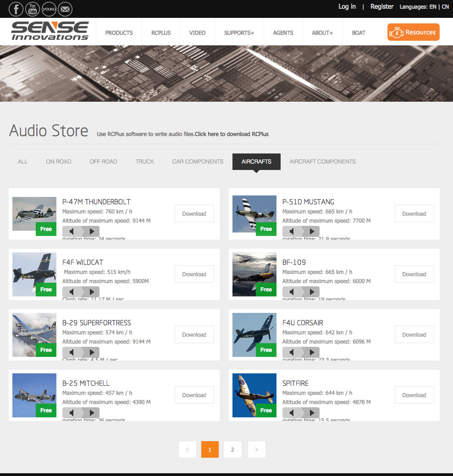Viewport: 453px width, 476px height.
Task: Select the TRUCK tab
Action: pyautogui.click(x=144, y=162)
